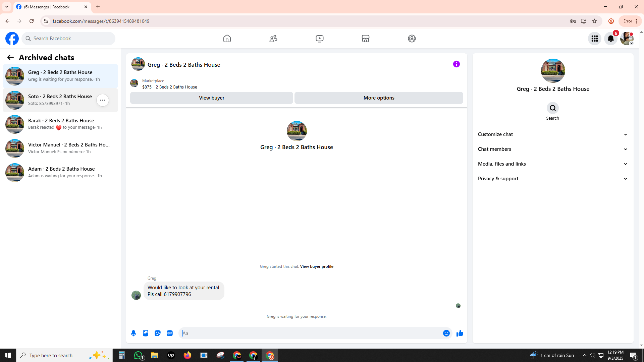Open the Friends icon in top navigation
The width and height of the screenshot is (644, 362).
(273, 39)
